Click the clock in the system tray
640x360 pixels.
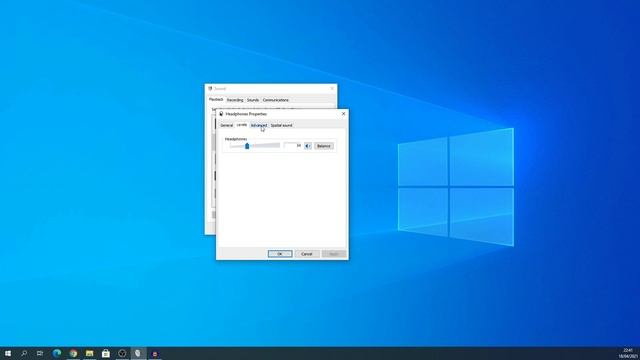(628, 353)
